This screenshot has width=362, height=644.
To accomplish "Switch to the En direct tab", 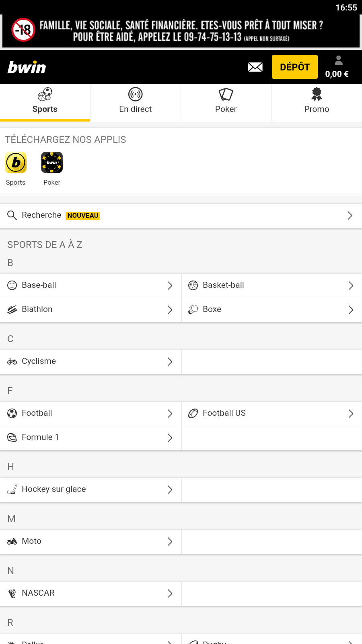I will point(136,101).
